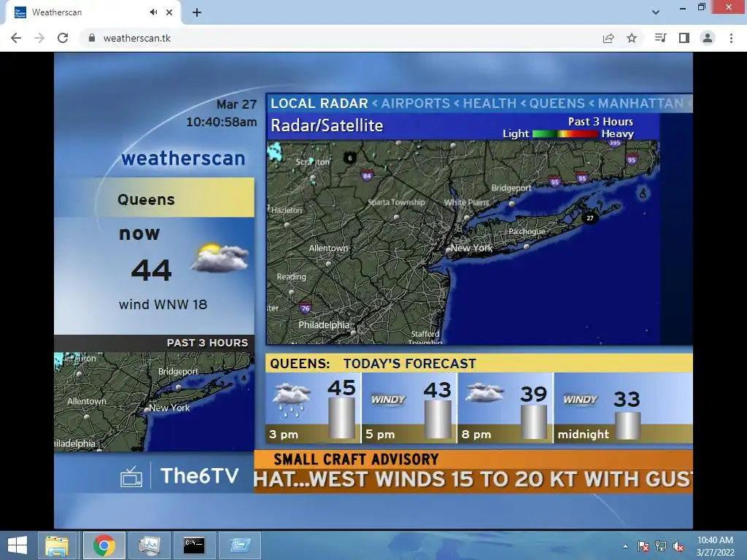Viewport: 747px width, 560px height.
Task: Open the Command Prompt taskbar icon
Action: click(x=194, y=545)
